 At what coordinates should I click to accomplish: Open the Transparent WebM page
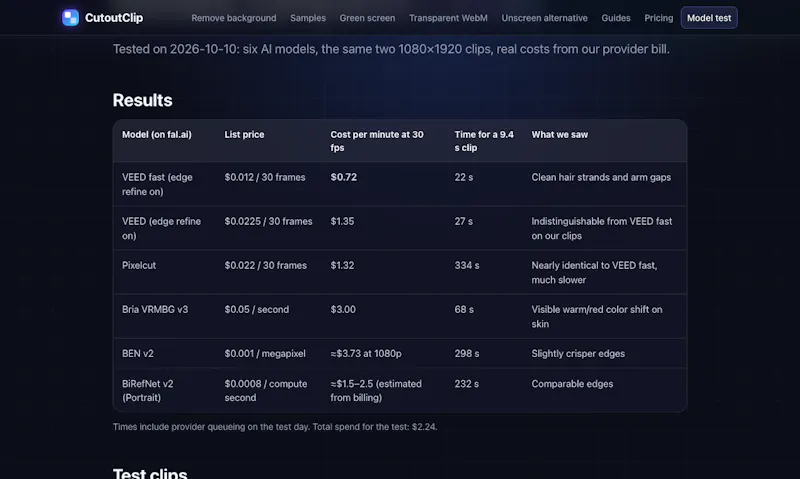coord(448,18)
